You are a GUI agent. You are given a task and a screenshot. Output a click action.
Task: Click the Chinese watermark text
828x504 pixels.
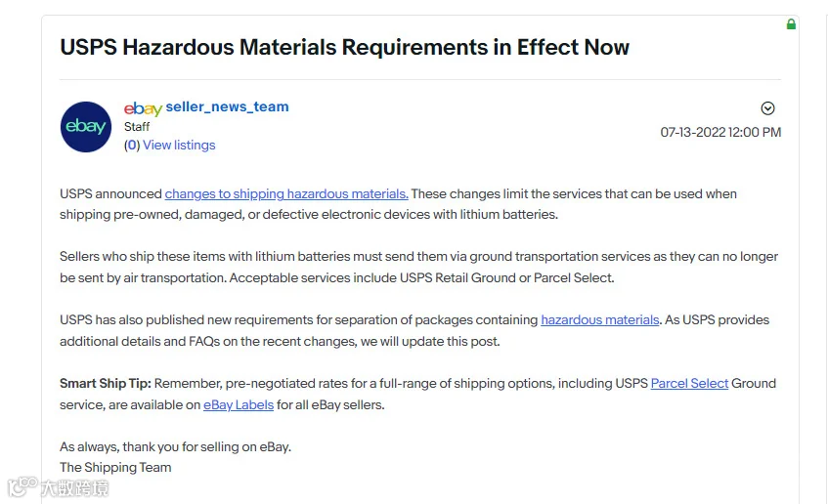[x=75, y=488]
